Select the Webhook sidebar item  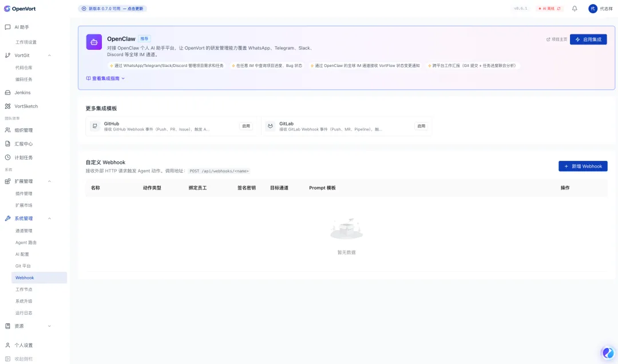pos(39,278)
